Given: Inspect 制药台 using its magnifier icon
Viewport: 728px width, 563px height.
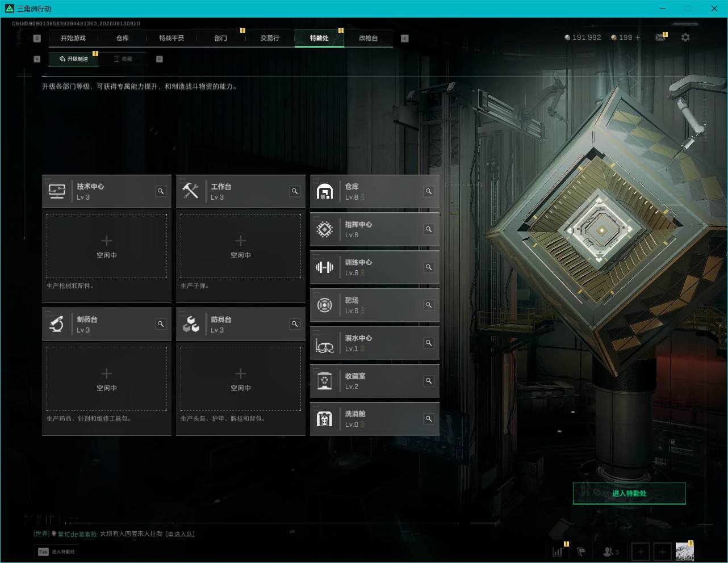Looking at the screenshot, I should (161, 324).
